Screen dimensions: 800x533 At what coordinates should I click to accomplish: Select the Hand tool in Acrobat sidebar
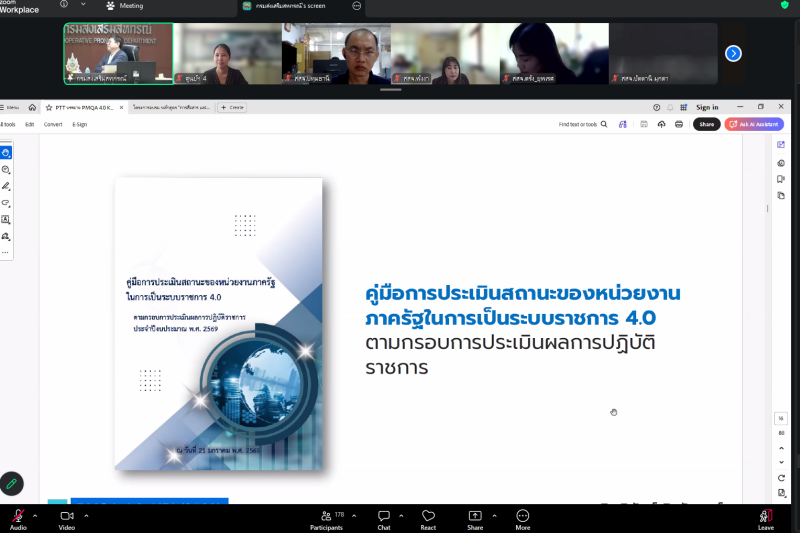[x=6, y=153]
